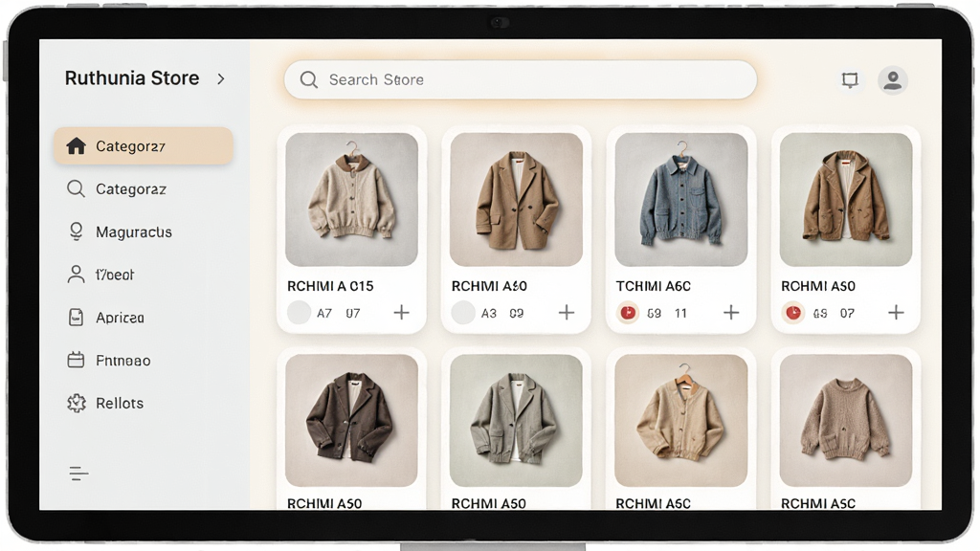Viewport: 980px width, 551px height.
Task: Focus the Search Store field
Action: [x=521, y=80]
